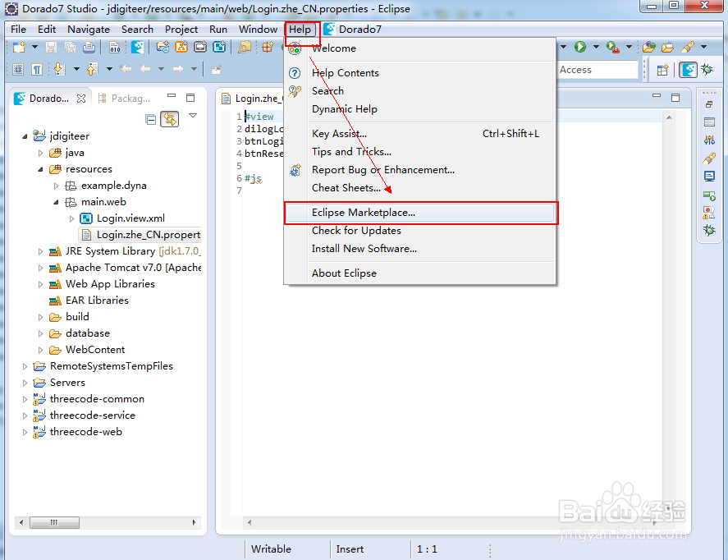Choose Check for Updates menu item
Viewport: 728px width, 560px height.
420,230
